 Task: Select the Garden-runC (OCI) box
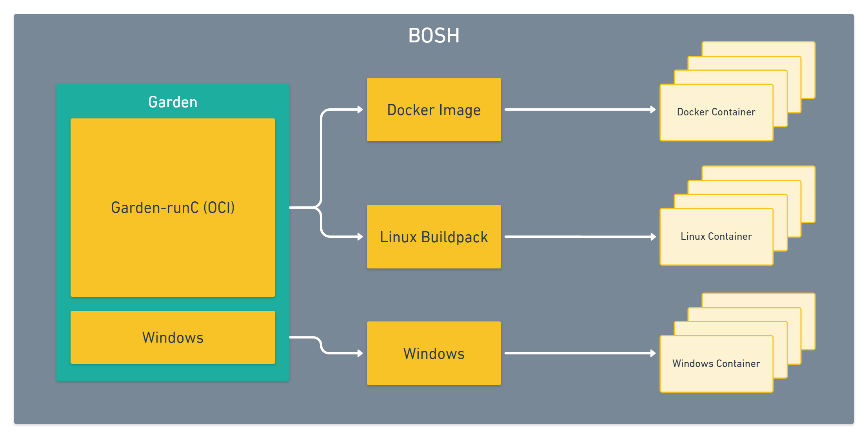coord(173,207)
